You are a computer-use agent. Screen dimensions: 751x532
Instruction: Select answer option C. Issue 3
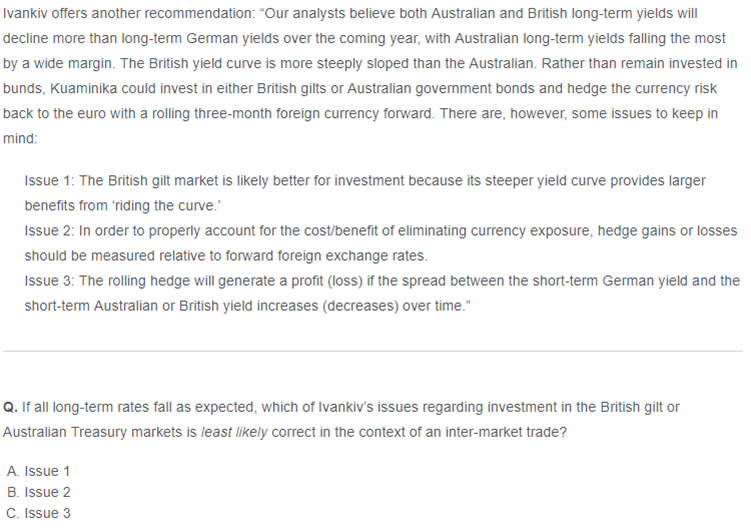point(38,513)
